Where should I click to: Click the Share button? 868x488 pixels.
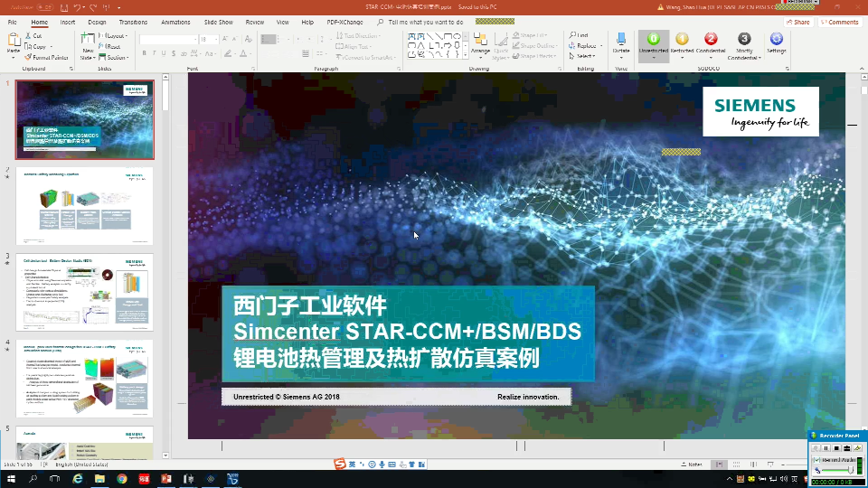pos(798,22)
